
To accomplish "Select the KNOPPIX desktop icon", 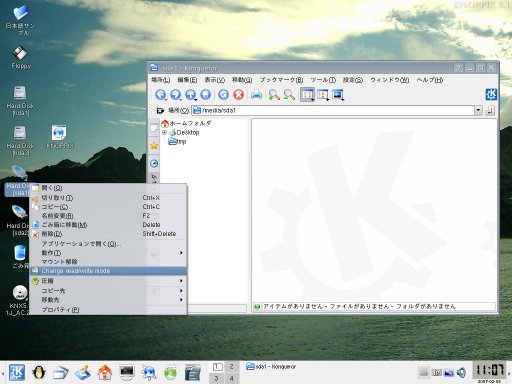I will pyautogui.click(x=59, y=137).
